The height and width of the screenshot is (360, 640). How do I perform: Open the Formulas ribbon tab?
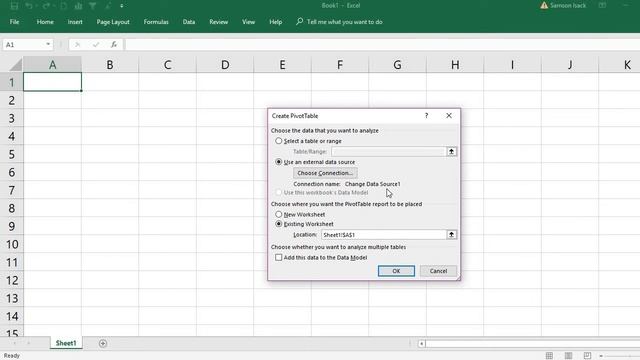pyautogui.click(x=156, y=22)
